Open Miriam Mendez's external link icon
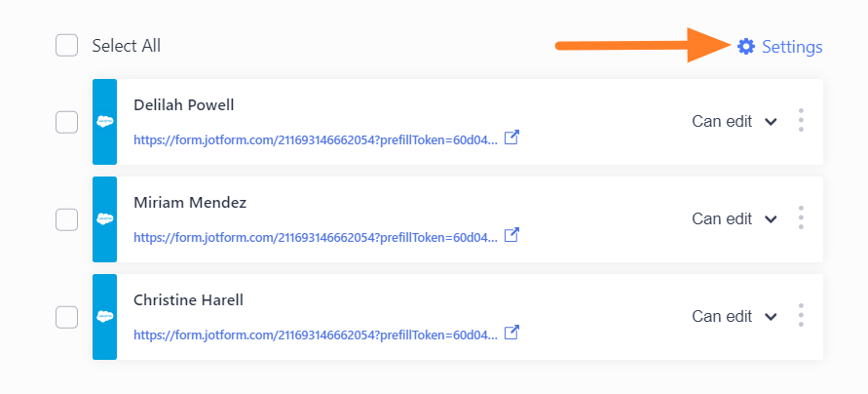This screenshot has height=394, width=868. pos(512,235)
